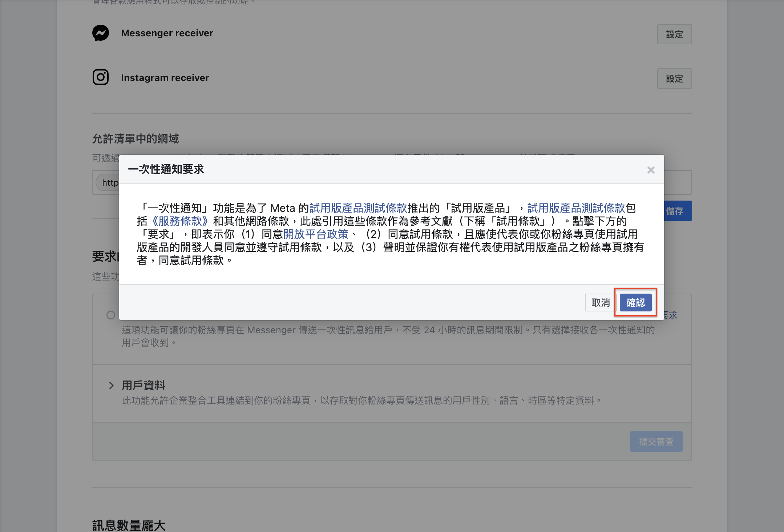The width and height of the screenshot is (784, 532).
Task: Click the Instagram receiver label
Action: tap(165, 78)
